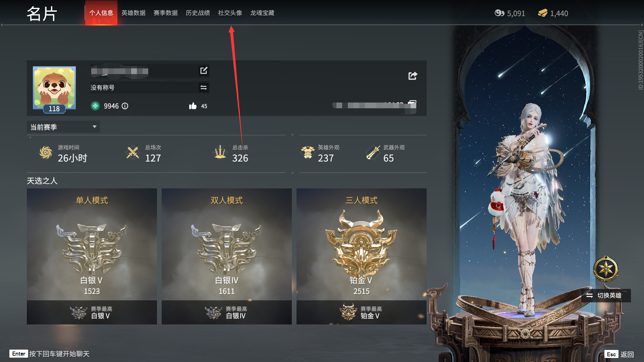Click the Esc 返回 back button

point(620,354)
